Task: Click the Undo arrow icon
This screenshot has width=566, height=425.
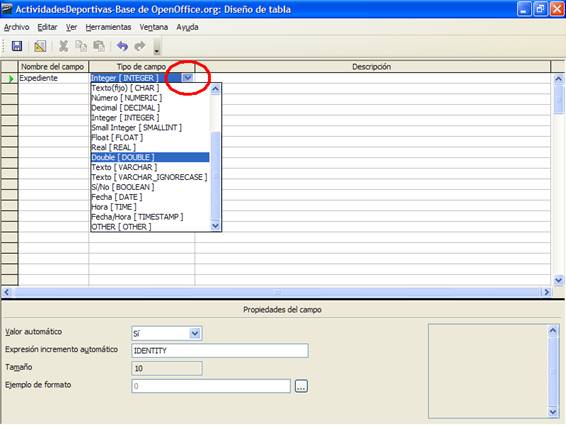Action: (122, 46)
